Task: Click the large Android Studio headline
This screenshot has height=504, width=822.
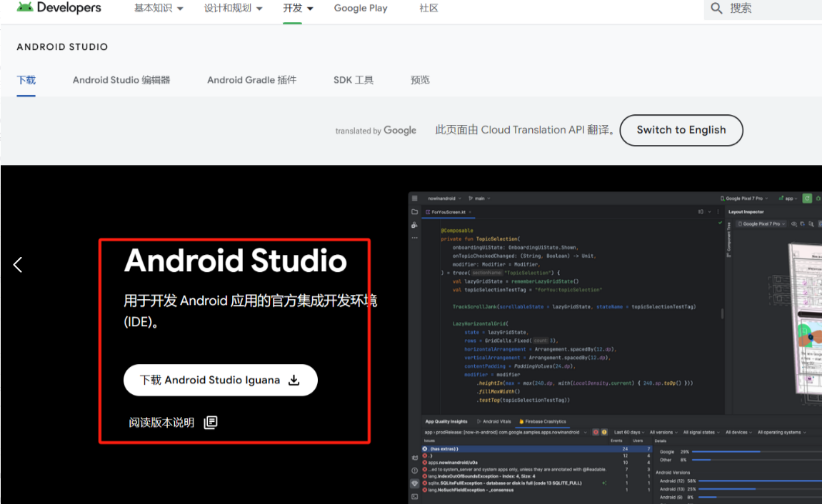Action: pyautogui.click(x=236, y=261)
